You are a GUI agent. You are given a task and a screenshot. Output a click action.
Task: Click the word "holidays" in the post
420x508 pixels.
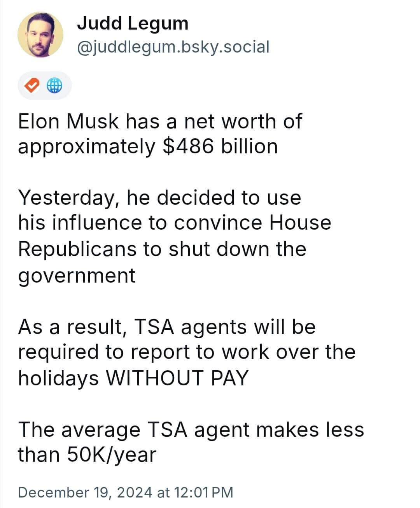point(58,377)
